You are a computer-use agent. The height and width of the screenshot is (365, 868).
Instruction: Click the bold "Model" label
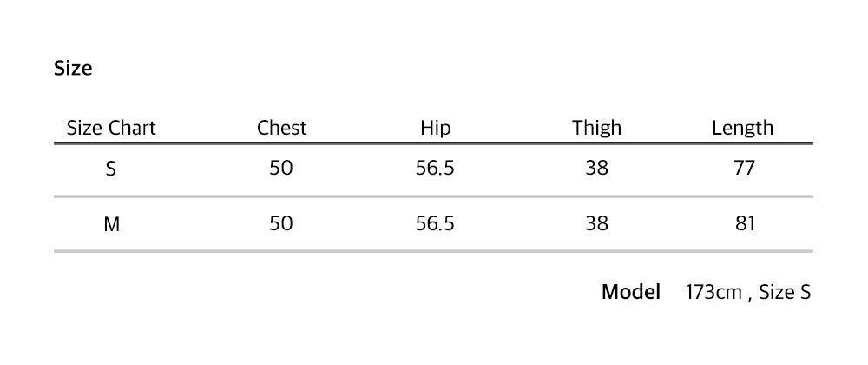pos(631,292)
